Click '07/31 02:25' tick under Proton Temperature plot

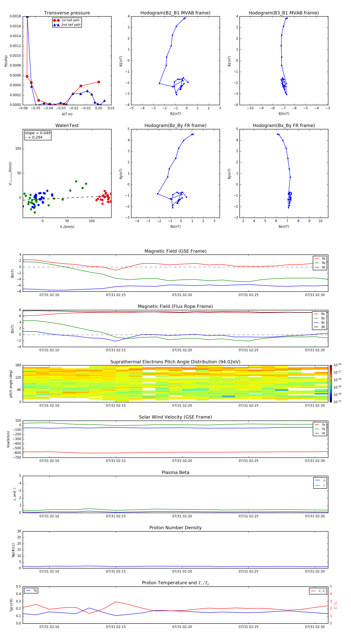pyautogui.click(x=249, y=627)
